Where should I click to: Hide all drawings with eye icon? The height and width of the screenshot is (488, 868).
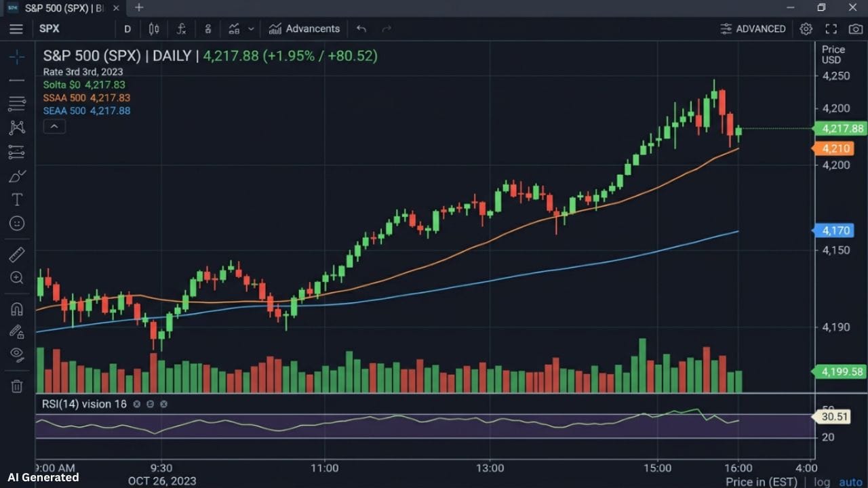point(17,354)
